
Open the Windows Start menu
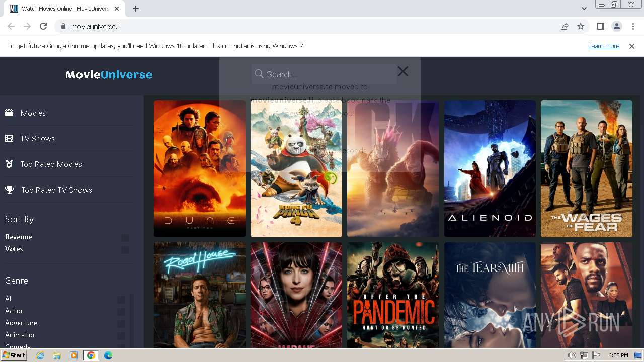(x=14, y=355)
